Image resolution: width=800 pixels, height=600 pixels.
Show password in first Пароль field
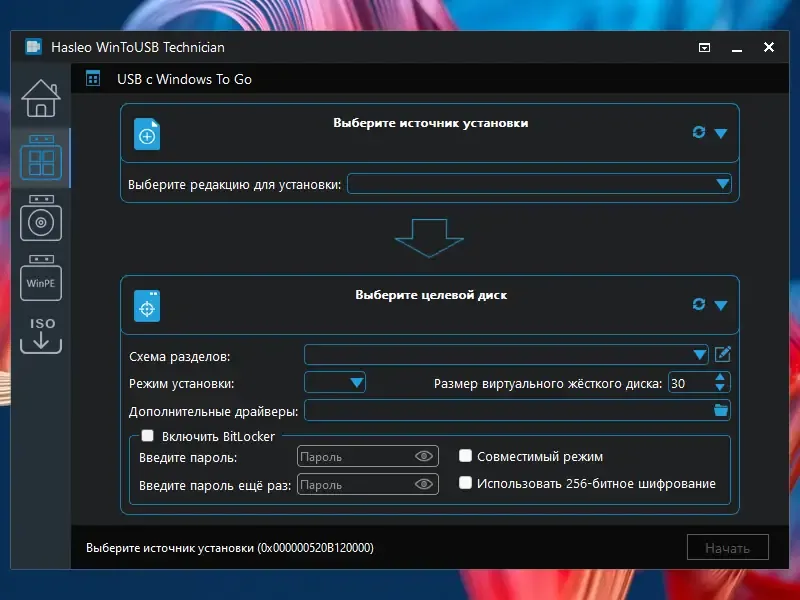424,456
